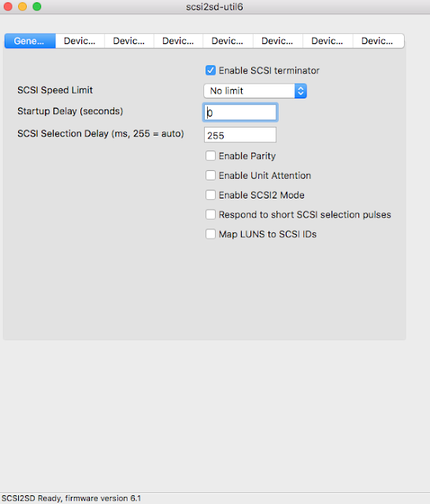Viewport: 430px width, 504px height.
Task: Open the SCSI Speed Limit dropdown
Action: 255,91
